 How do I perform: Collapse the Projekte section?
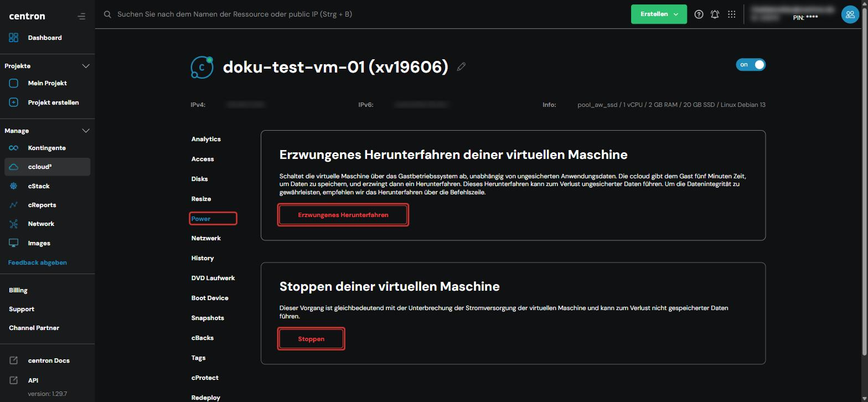coord(86,66)
